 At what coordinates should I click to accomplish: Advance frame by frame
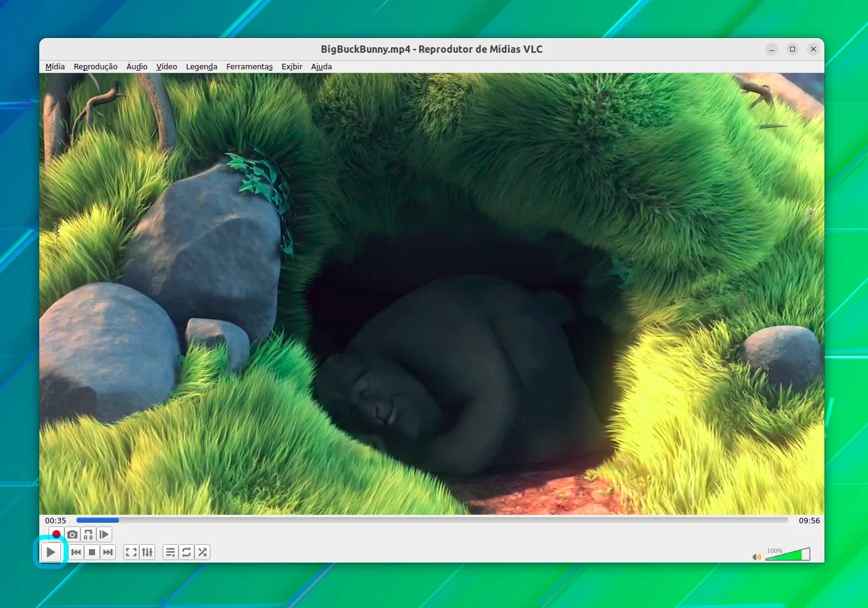pyautogui.click(x=104, y=534)
